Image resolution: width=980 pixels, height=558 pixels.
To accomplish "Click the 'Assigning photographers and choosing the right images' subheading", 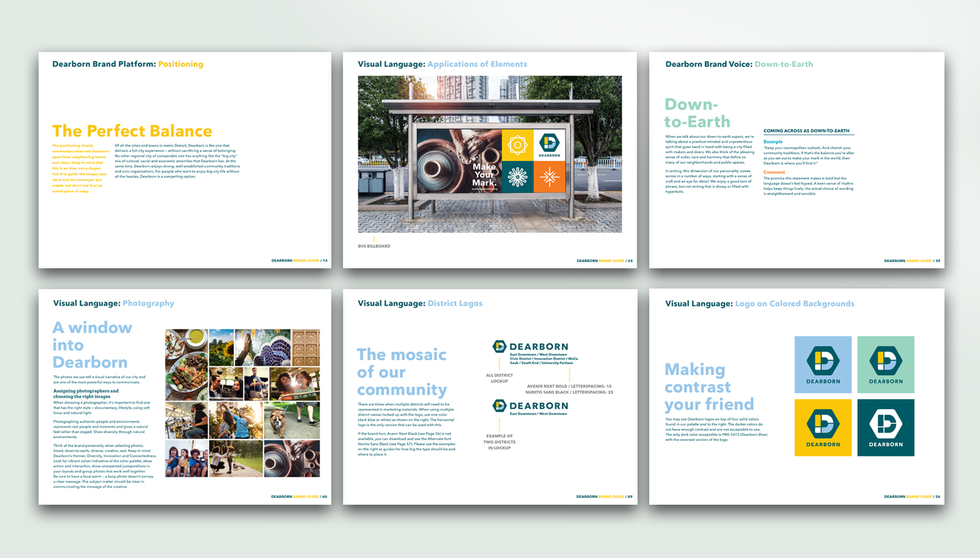I will (86, 393).
